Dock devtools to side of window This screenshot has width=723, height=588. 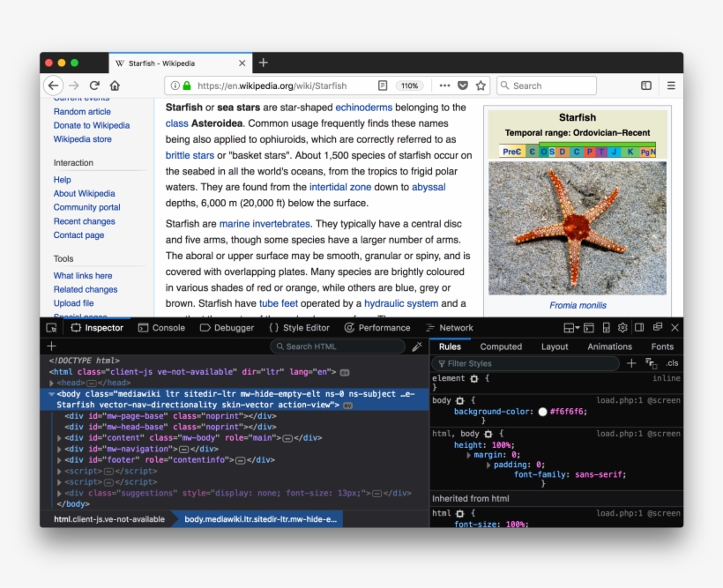click(x=639, y=328)
